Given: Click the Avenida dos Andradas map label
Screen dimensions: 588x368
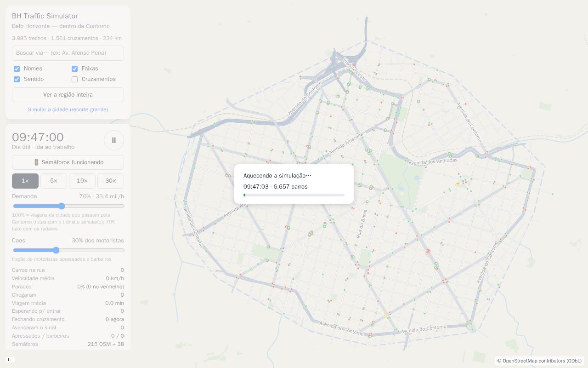Looking at the screenshot, I should click(433, 161).
